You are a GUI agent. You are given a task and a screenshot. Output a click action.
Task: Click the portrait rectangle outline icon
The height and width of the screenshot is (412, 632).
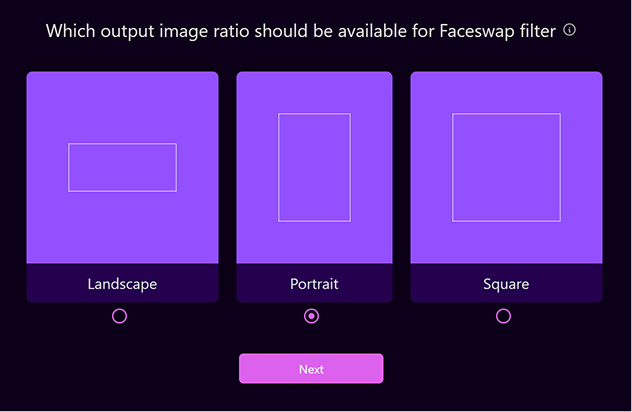(314, 167)
